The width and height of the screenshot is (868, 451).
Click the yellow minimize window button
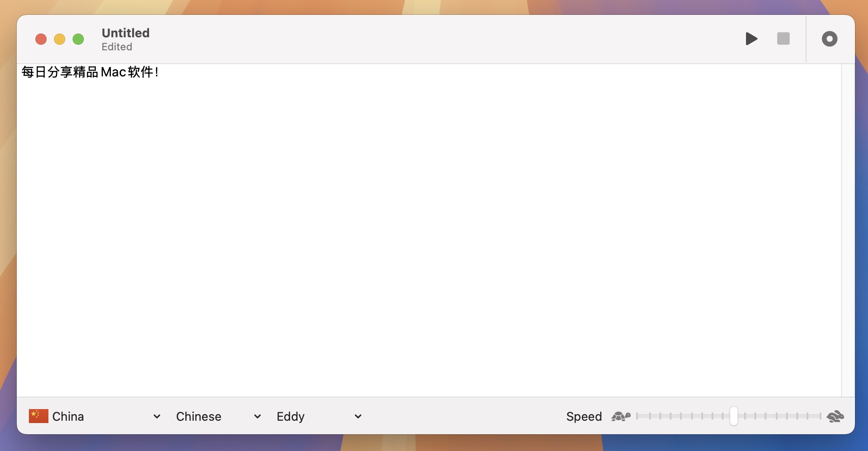60,39
